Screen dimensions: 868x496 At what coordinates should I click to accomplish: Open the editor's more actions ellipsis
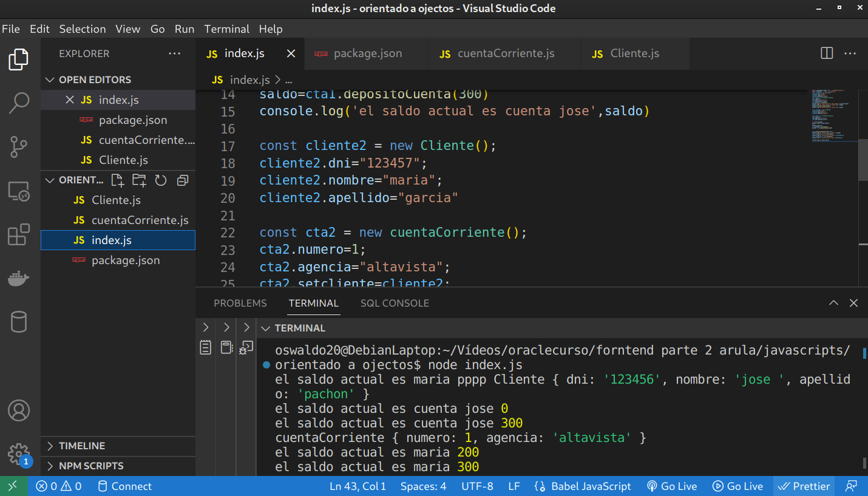(x=850, y=53)
